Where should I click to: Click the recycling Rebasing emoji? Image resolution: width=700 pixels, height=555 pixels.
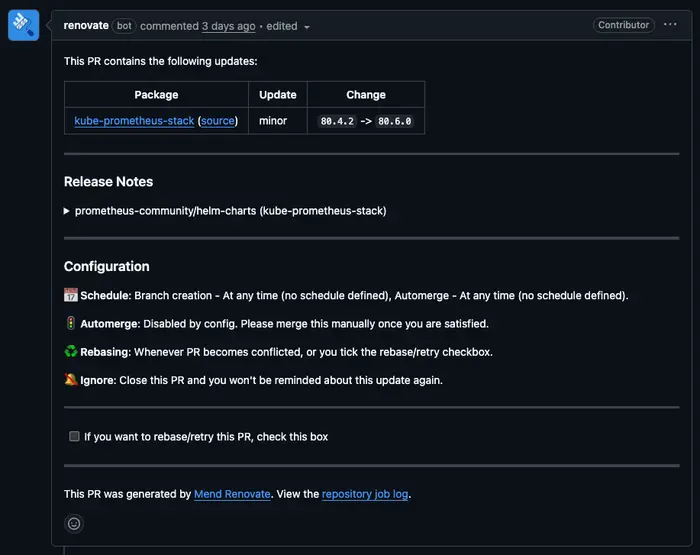point(71,351)
